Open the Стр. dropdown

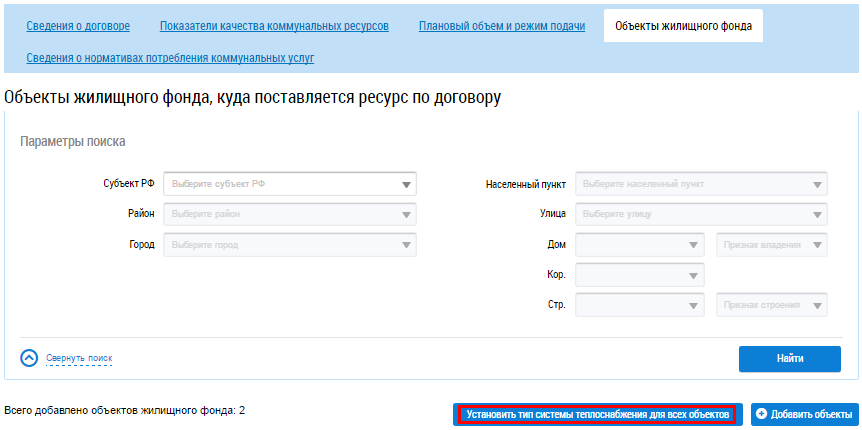[640, 305]
